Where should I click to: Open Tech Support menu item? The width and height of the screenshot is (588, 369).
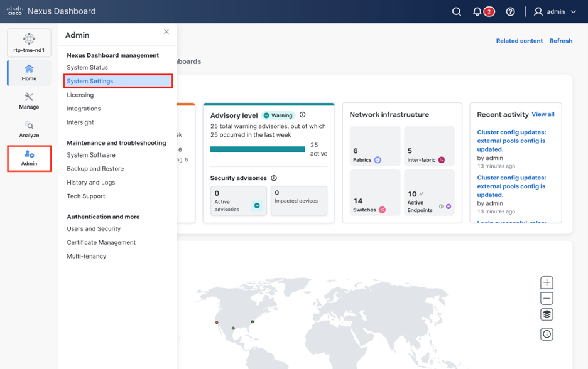coord(86,196)
